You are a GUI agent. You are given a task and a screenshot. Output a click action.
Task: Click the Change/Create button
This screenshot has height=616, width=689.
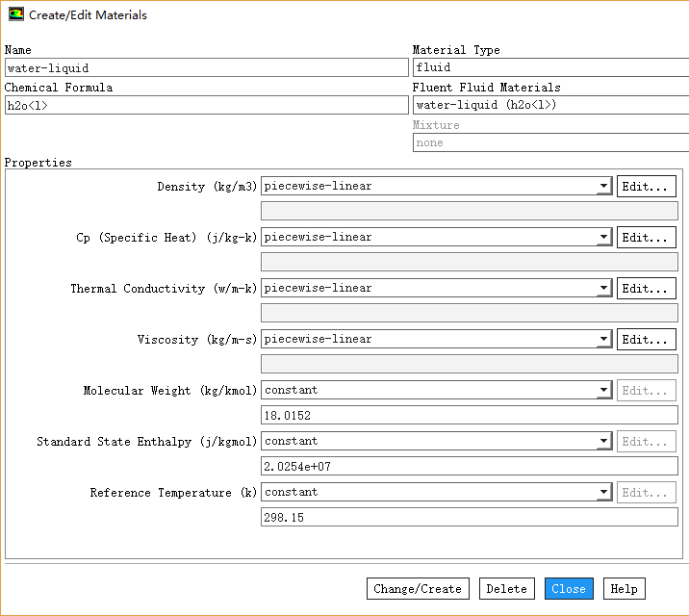pyautogui.click(x=417, y=589)
